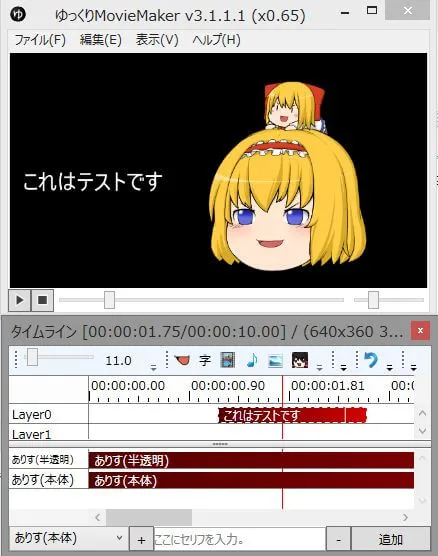438x556 pixels.
Task: Open the ファイル(F) menu
Action: 40,39
